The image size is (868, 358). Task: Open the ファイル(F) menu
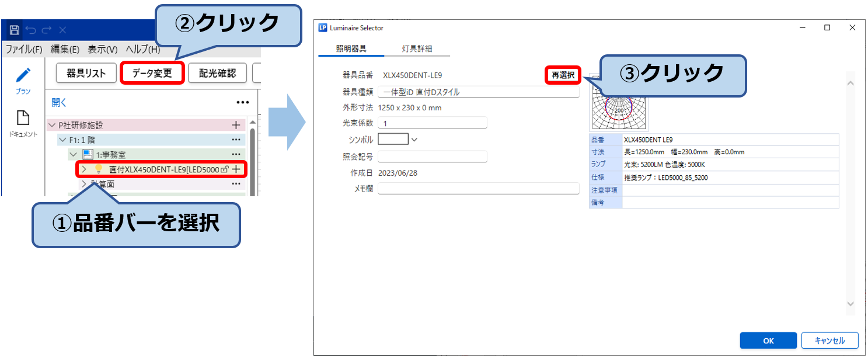(23, 50)
